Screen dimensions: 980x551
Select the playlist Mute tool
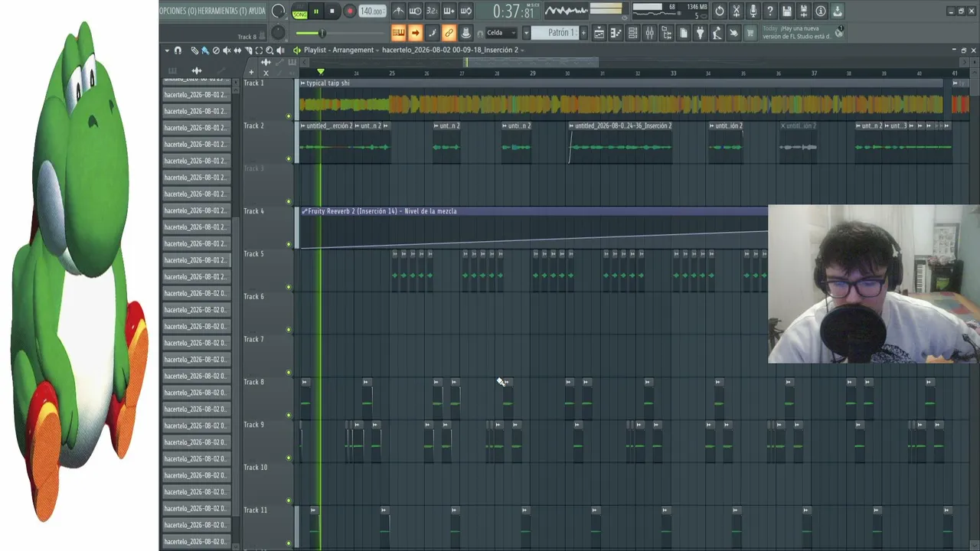(x=227, y=51)
